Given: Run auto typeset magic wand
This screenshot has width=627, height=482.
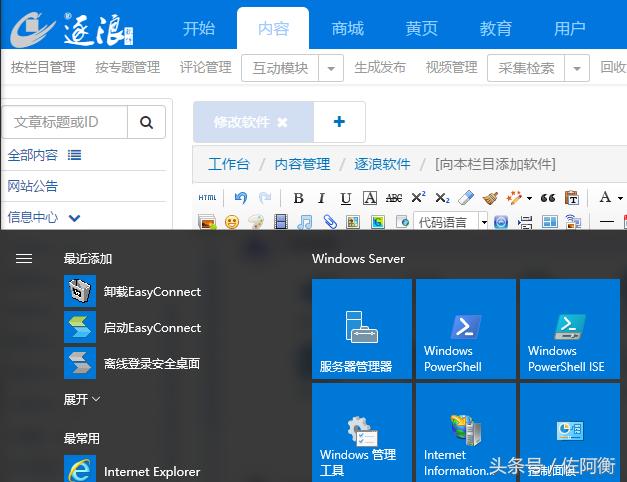Looking at the screenshot, I should tap(514, 198).
